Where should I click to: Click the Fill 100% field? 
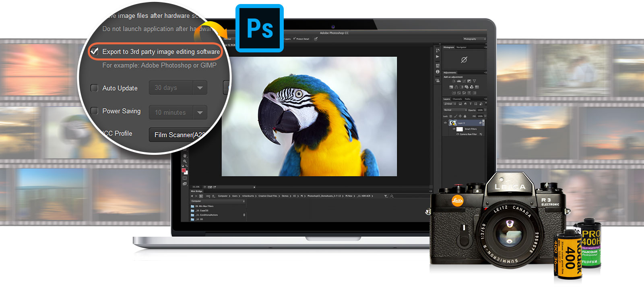[x=480, y=116]
